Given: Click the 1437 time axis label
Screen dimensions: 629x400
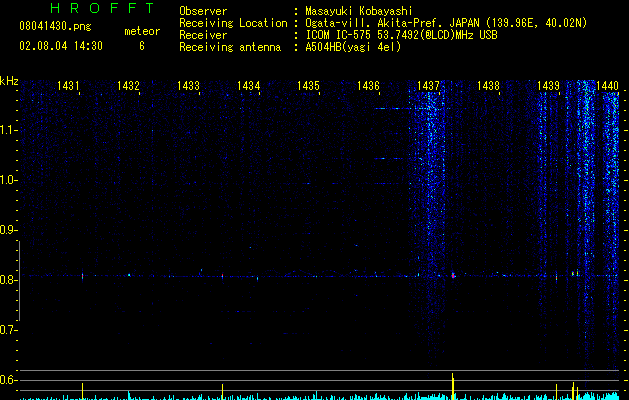Looking at the screenshot, I should (428, 86).
